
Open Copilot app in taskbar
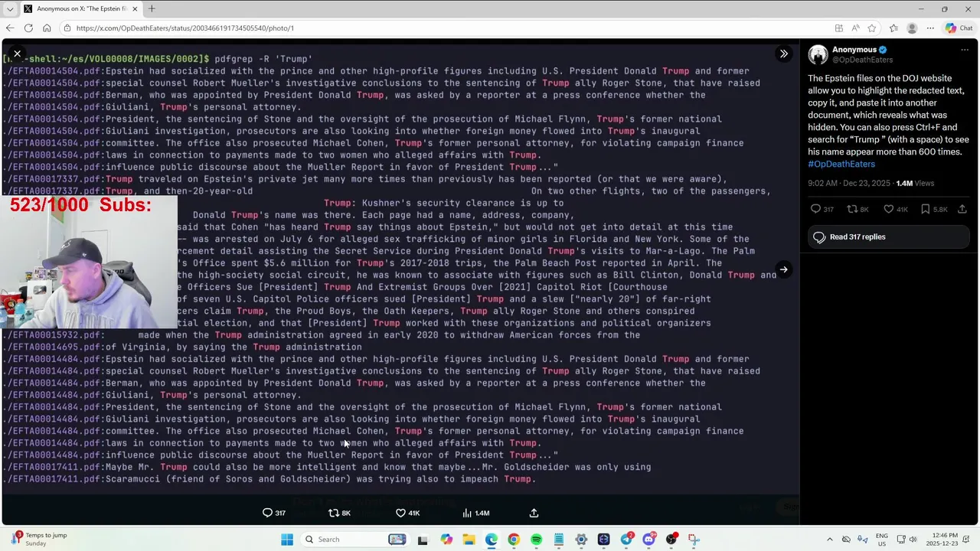pos(446,540)
